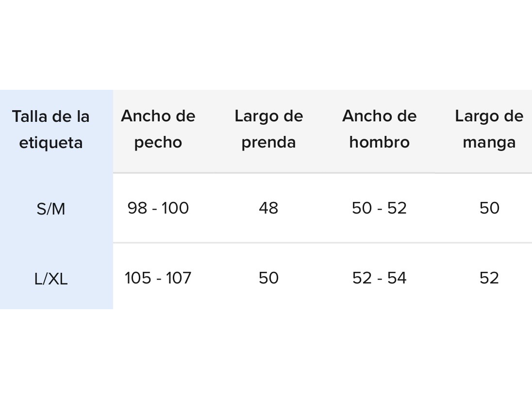532x399 pixels.
Task: Select the 'Ancho de pecho' header cell
Action: (158, 129)
